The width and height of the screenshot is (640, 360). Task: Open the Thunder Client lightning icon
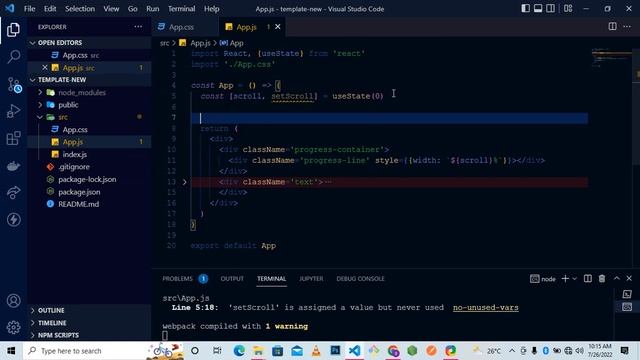pyautogui.click(x=13, y=220)
